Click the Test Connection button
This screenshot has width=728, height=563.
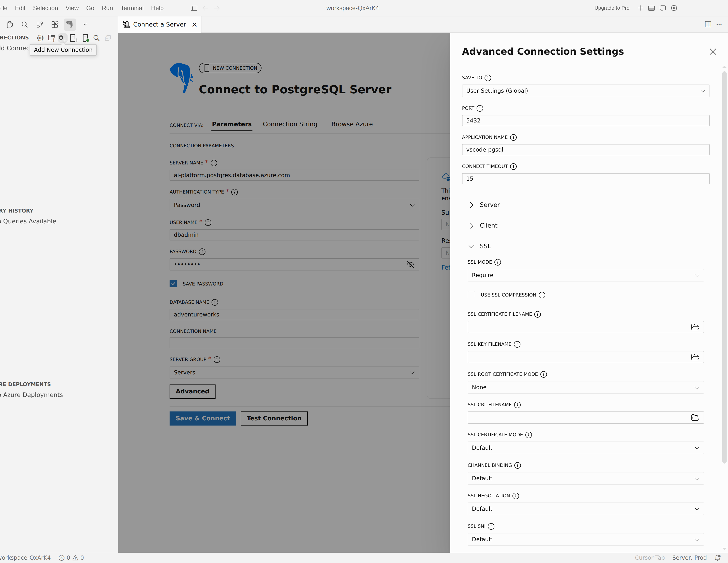[x=274, y=418]
